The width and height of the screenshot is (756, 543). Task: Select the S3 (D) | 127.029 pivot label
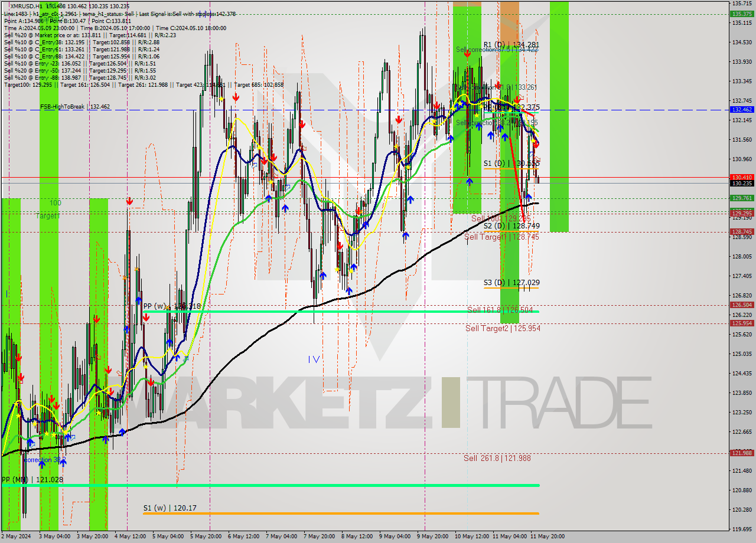coord(511,283)
